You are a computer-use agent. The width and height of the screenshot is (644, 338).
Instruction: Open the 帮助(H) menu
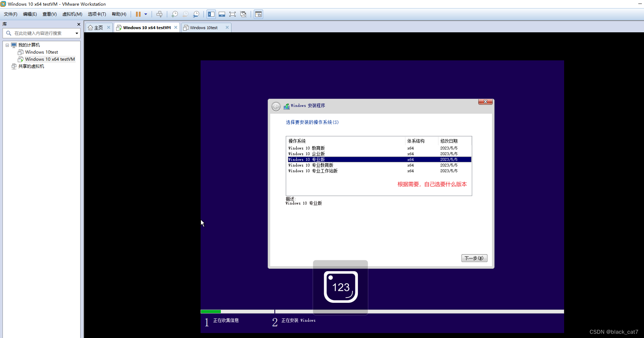pos(119,14)
